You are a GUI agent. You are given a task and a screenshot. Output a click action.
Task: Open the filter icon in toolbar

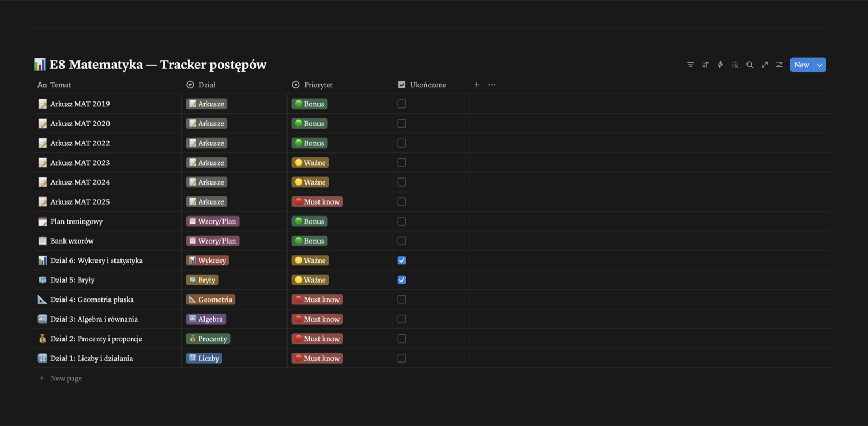[x=690, y=65]
